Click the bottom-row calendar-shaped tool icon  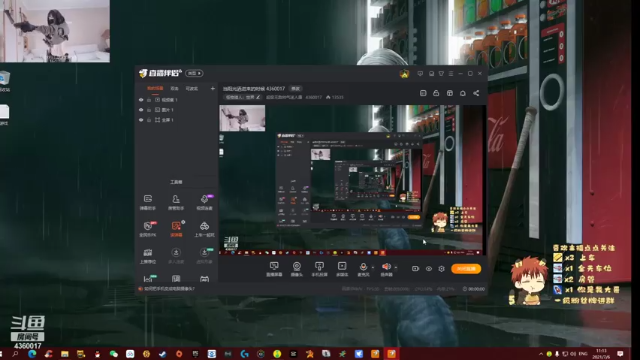204,279
